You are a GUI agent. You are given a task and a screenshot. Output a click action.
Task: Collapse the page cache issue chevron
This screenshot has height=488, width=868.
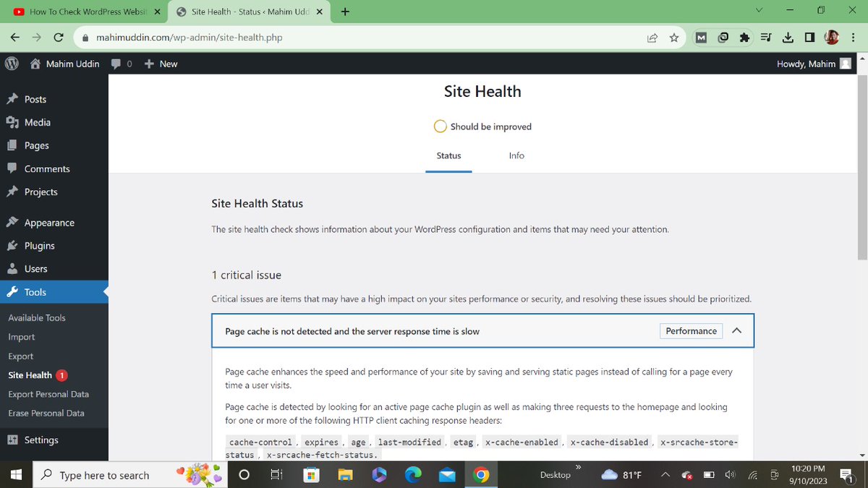(x=736, y=331)
